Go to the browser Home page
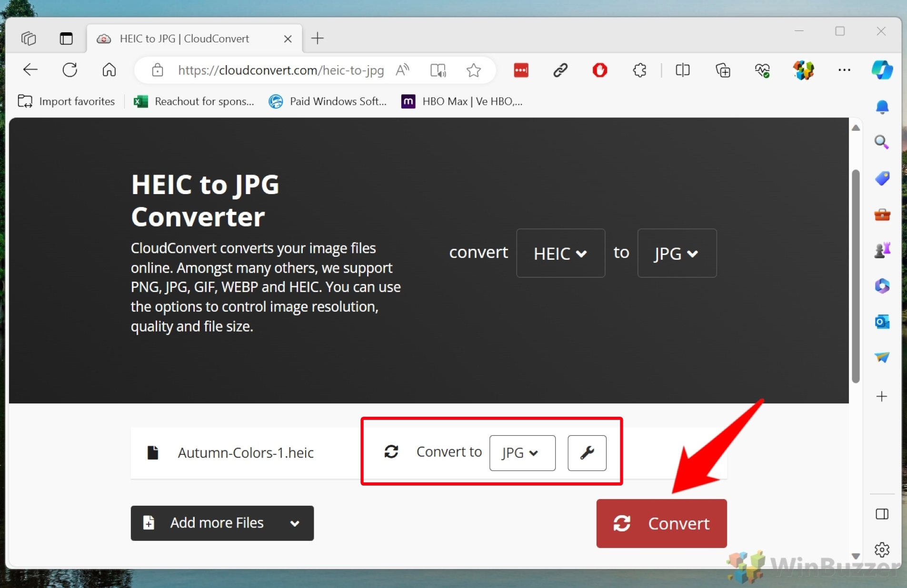This screenshot has height=588, width=907. pyautogui.click(x=109, y=70)
